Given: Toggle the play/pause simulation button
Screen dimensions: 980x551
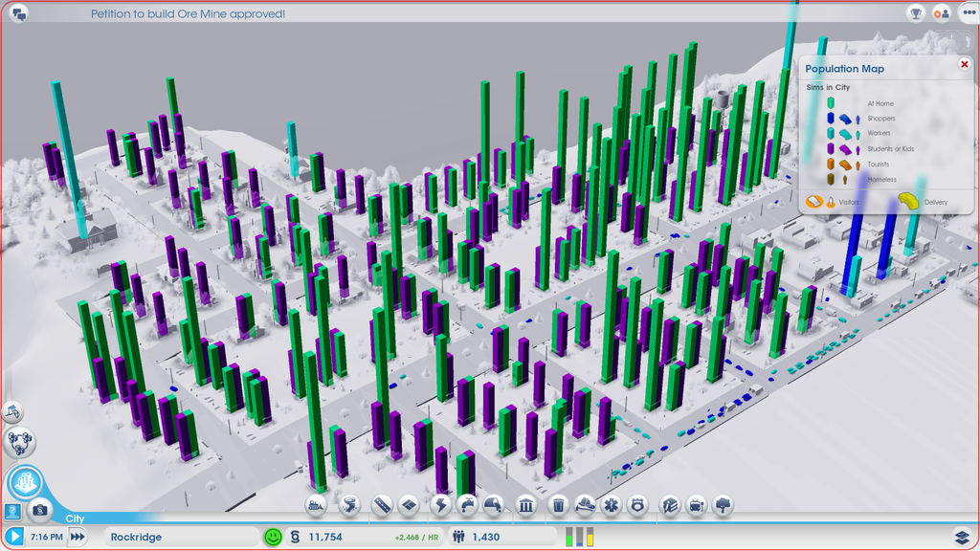Looking at the screenshot, I should (x=14, y=537).
